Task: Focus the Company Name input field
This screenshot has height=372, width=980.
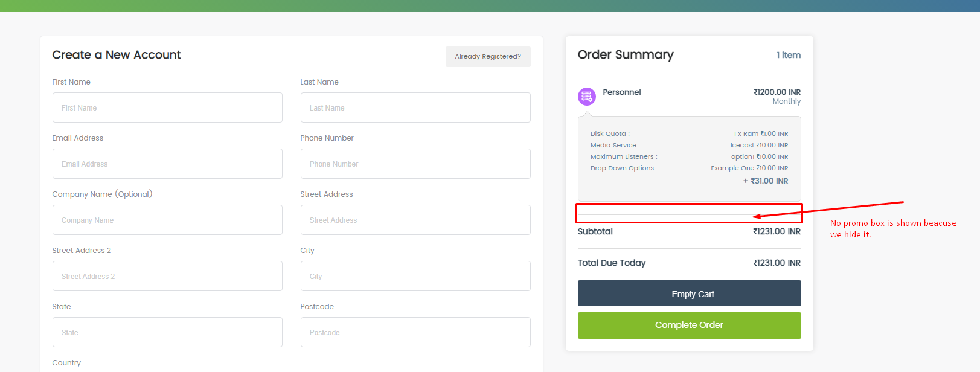Action: [x=167, y=220]
